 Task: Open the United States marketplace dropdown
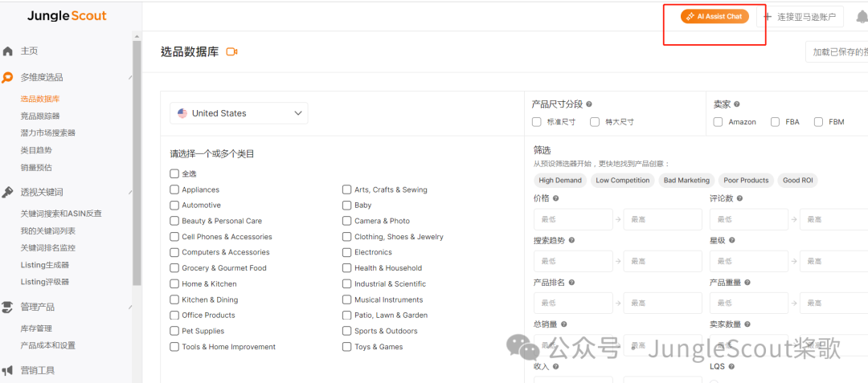coord(240,113)
